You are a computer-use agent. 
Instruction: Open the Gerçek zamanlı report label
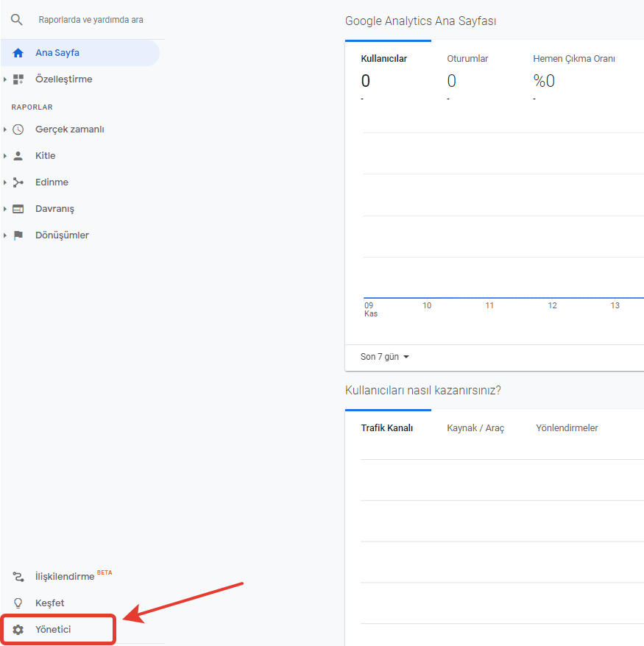pyautogui.click(x=70, y=129)
